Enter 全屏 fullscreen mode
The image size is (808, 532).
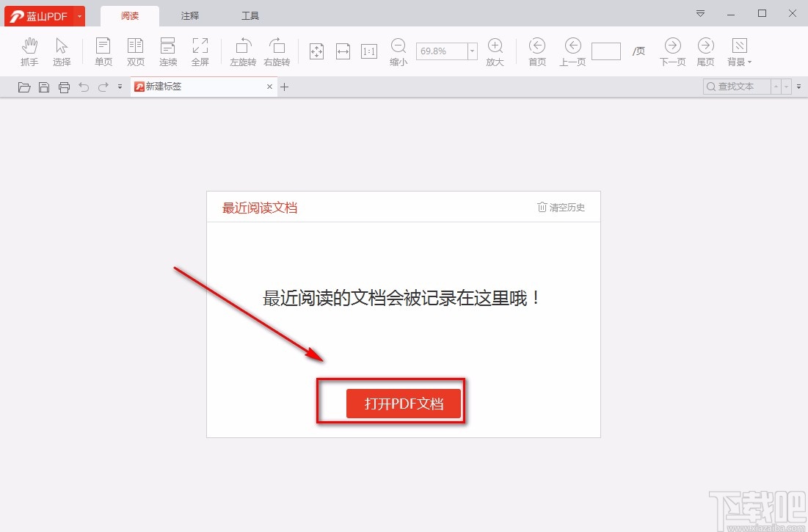(x=200, y=51)
